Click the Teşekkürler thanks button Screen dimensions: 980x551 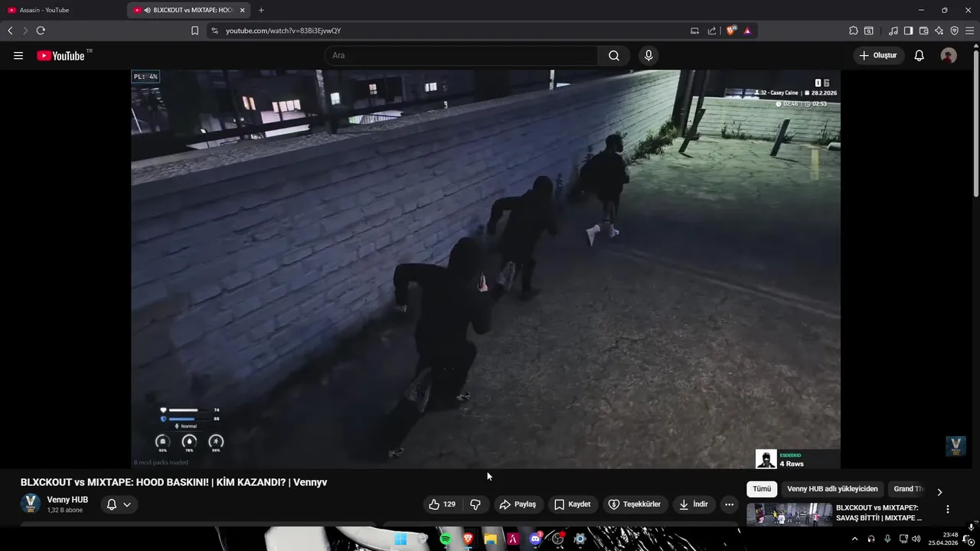tap(635, 504)
